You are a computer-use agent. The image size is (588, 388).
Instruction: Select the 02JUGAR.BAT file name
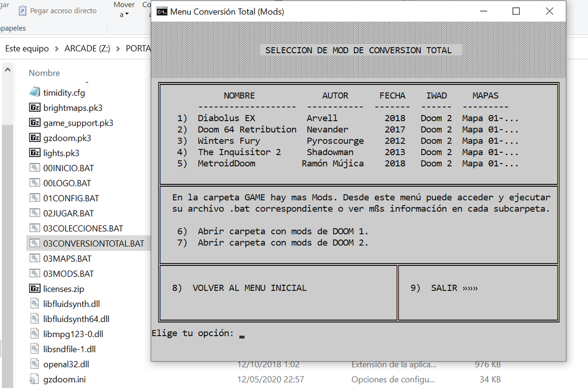coord(68,213)
